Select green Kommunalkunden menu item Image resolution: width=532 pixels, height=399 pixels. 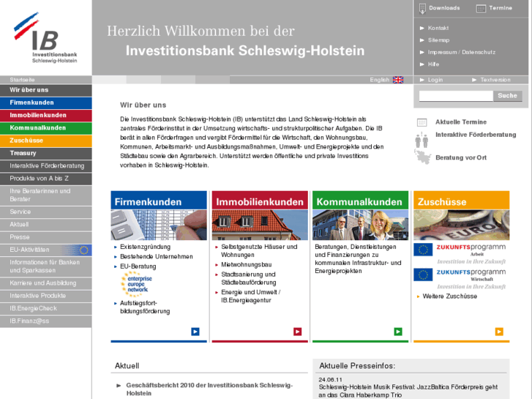tap(46, 127)
